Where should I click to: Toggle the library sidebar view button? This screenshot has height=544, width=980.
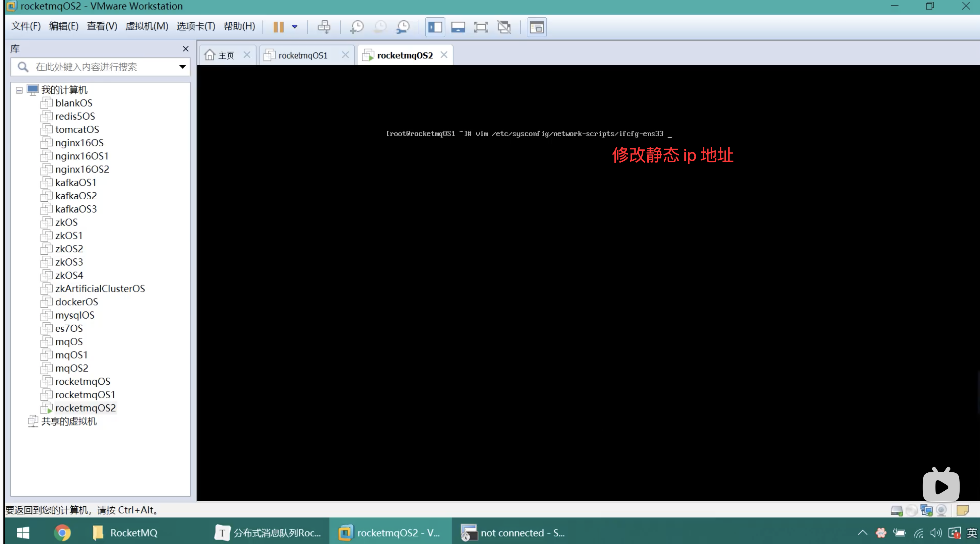pos(435,27)
